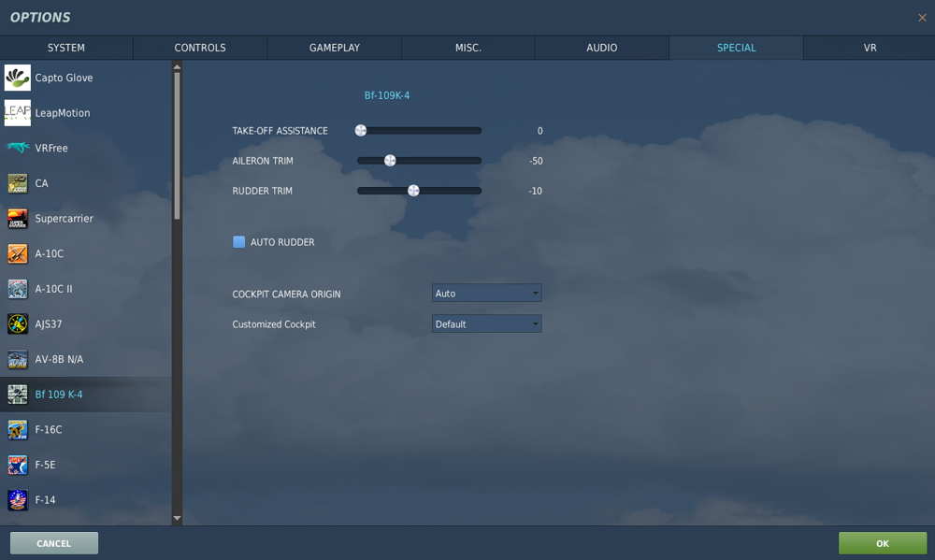Image resolution: width=935 pixels, height=560 pixels.
Task: Open the LeapMotion module icon
Action: click(17, 113)
